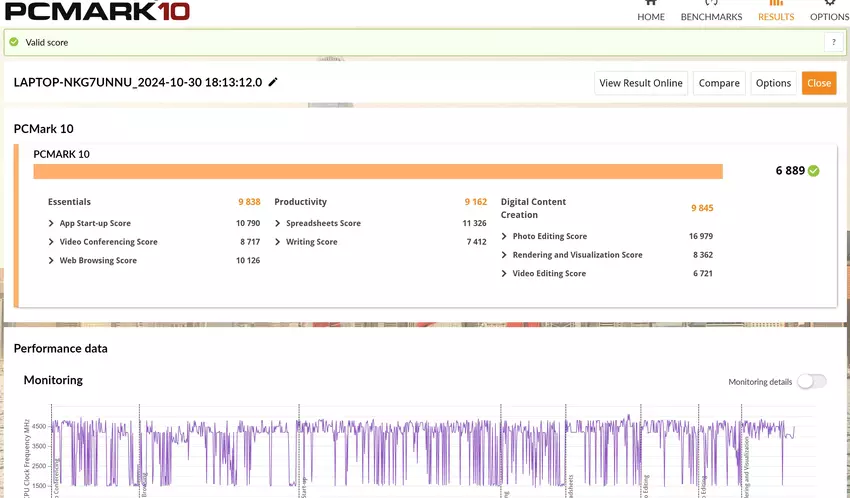Click the CPU clock frequency monitoring graph
This screenshot has height=498, width=850.
[420, 455]
